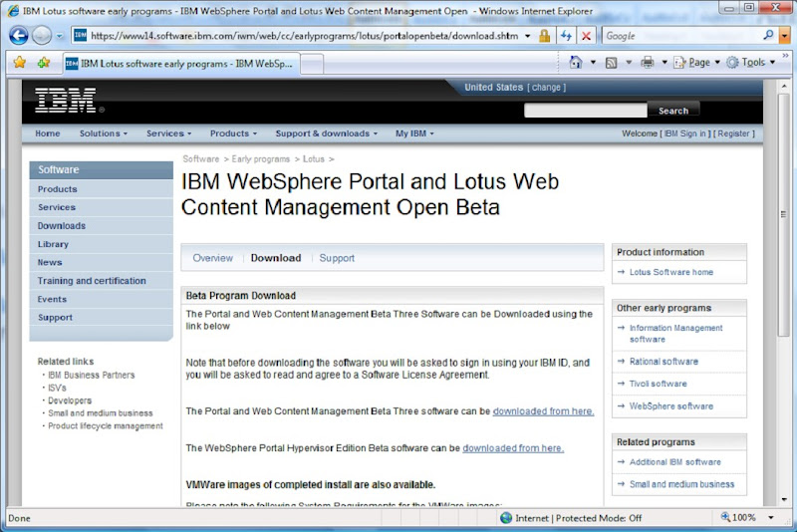Image resolution: width=797 pixels, height=532 pixels.
Task: Select the IBM Lotus software early programs tab
Action: (x=181, y=64)
